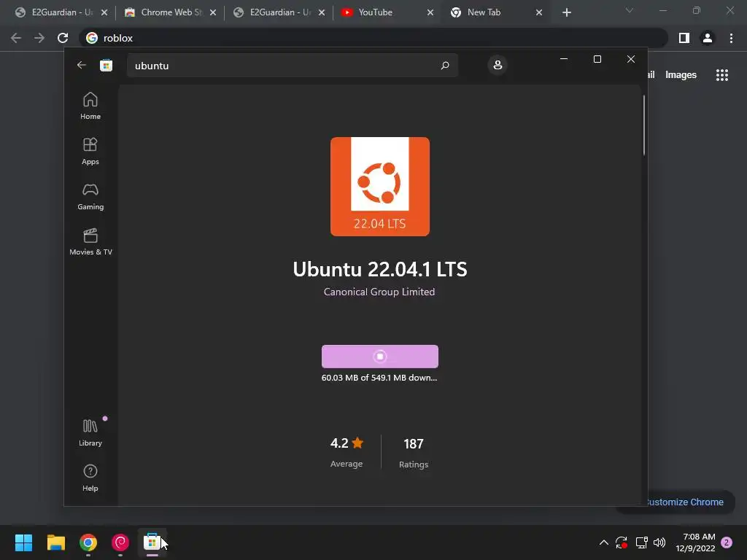Click Microsoft Store logo icon in header

[x=106, y=65]
